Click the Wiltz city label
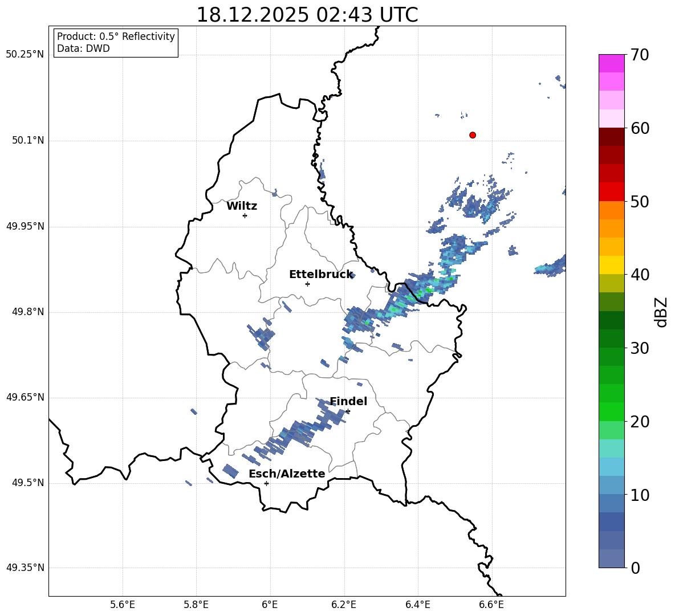675x616 pixels. 242,206
